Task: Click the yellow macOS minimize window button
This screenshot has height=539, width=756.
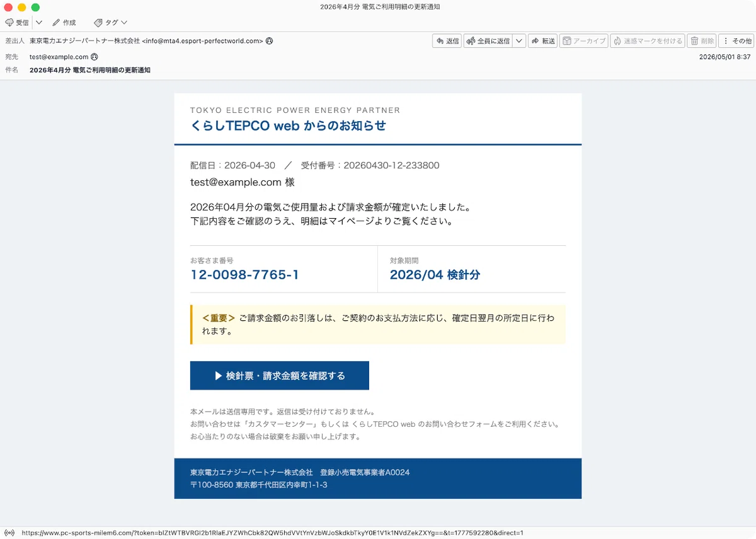Action: (x=21, y=8)
